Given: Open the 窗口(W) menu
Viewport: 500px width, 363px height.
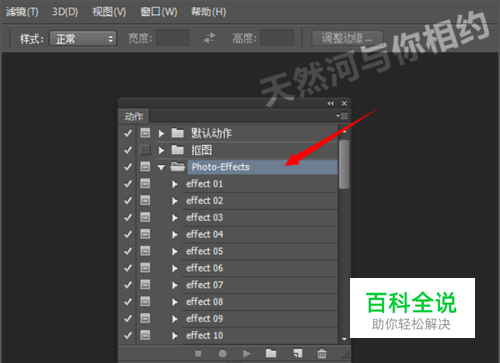Looking at the screenshot, I should (159, 12).
